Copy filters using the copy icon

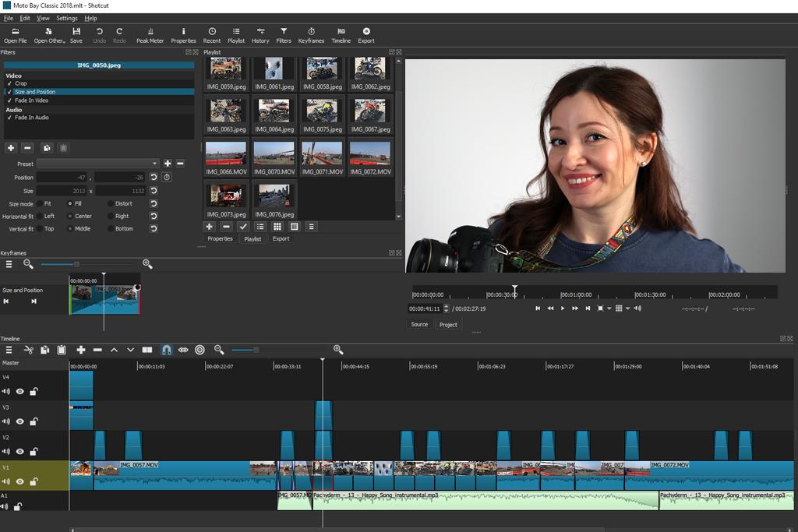[x=47, y=148]
